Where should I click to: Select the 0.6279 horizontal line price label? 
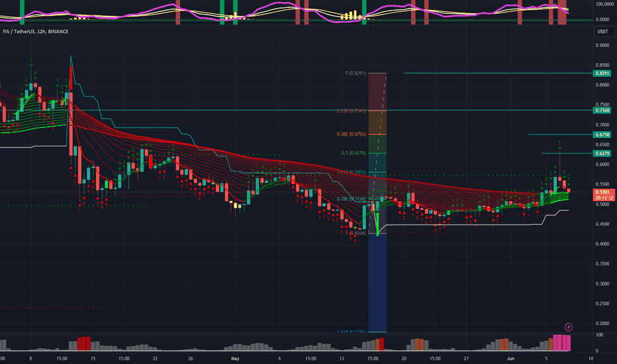pos(602,154)
